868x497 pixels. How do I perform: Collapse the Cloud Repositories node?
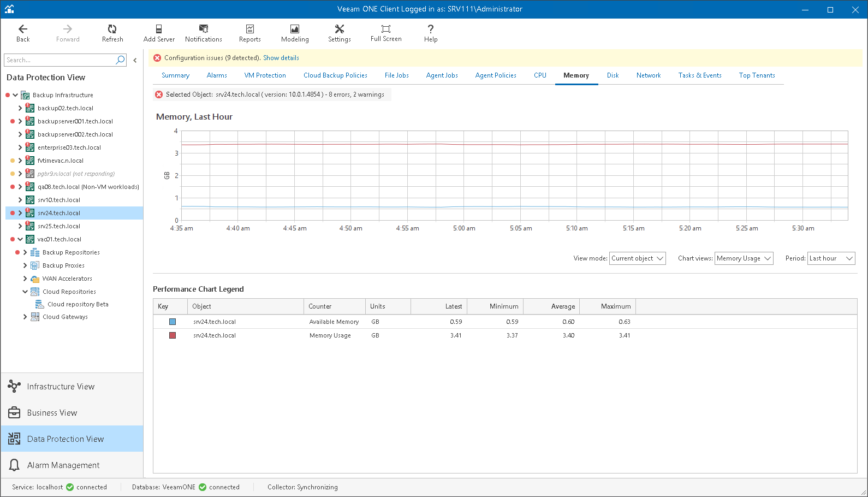(25, 292)
